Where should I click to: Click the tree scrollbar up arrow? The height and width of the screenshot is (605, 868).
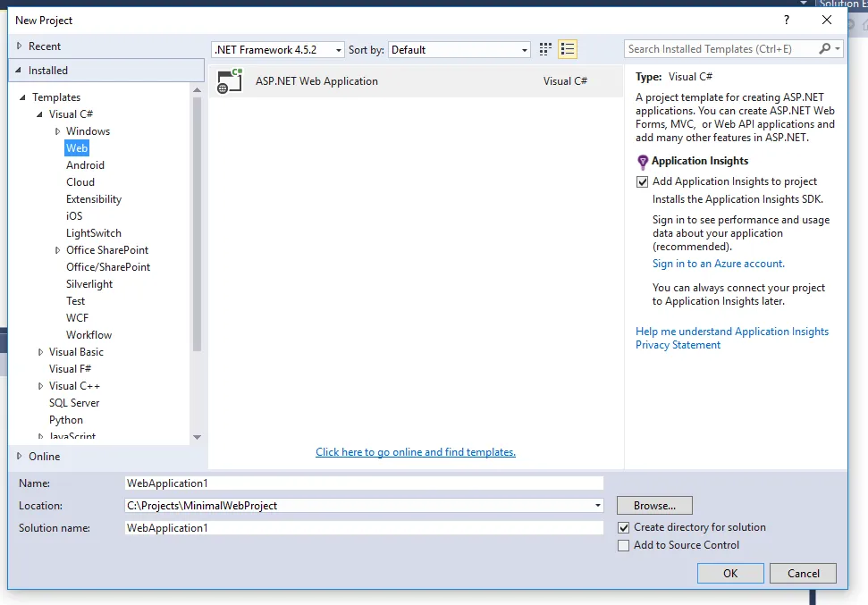(197, 89)
